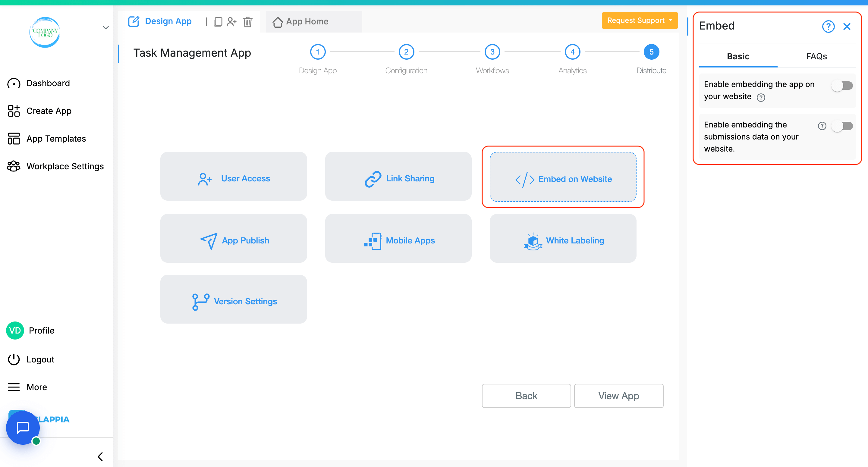Switch to the FAQs tab

point(816,56)
